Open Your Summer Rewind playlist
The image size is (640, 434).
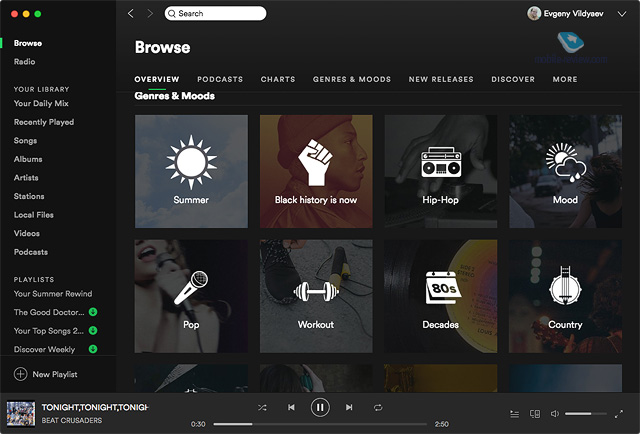coord(53,294)
